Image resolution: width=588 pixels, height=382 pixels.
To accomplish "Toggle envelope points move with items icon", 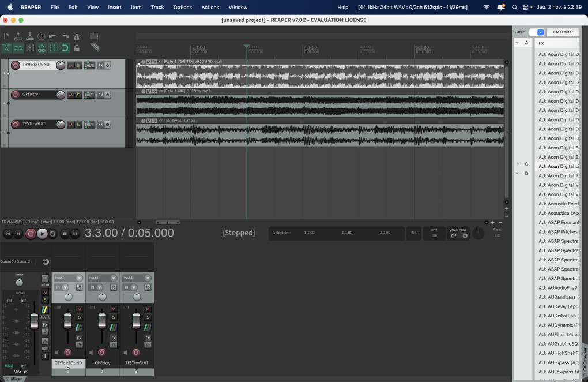I will pos(42,48).
